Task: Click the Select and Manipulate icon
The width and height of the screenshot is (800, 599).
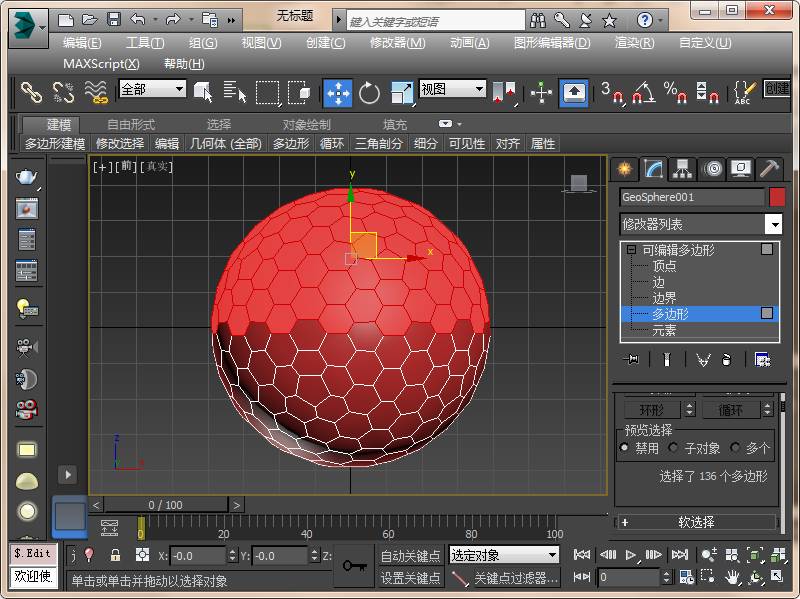Action: pos(541,93)
